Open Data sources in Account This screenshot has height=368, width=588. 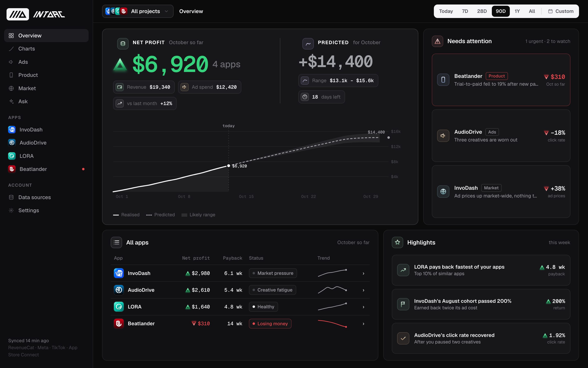pyautogui.click(x=46, y=197)
